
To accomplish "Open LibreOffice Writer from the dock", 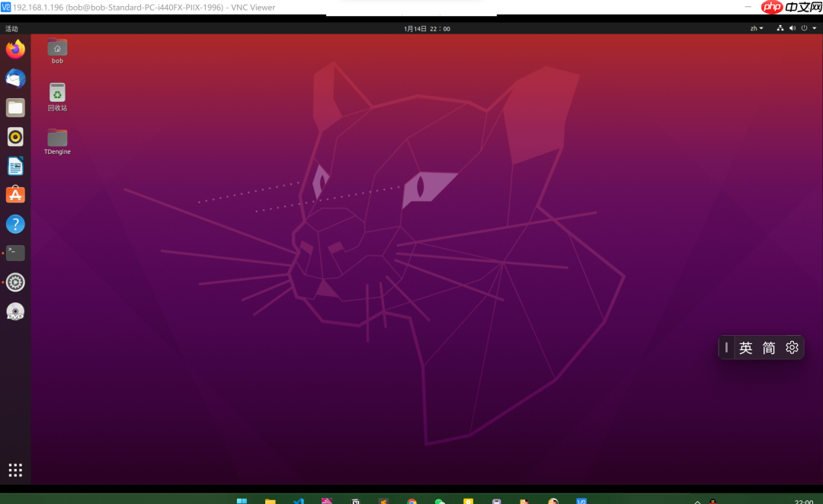I will coord(15,165).
